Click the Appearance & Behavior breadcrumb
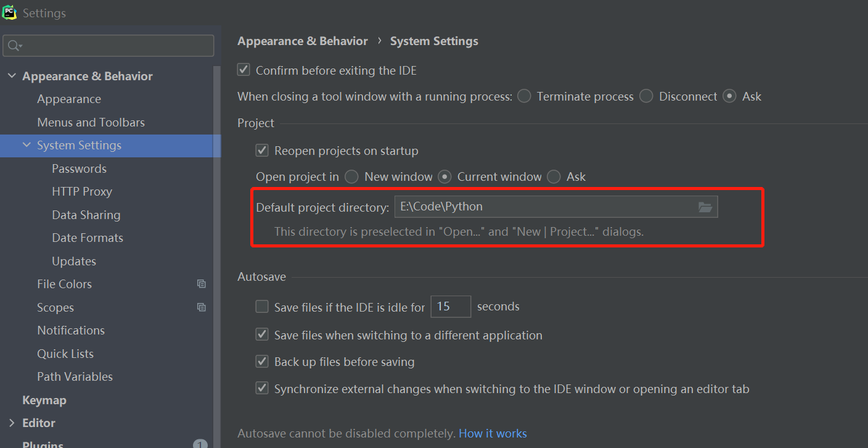Viewport: 868px width, 448px height. (303, 41)
